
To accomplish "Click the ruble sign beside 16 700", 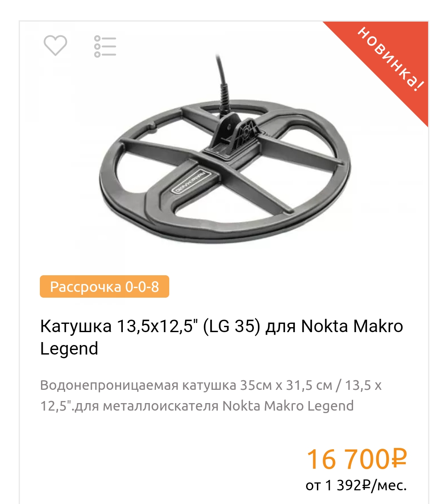I will click(x=399, y=458).
